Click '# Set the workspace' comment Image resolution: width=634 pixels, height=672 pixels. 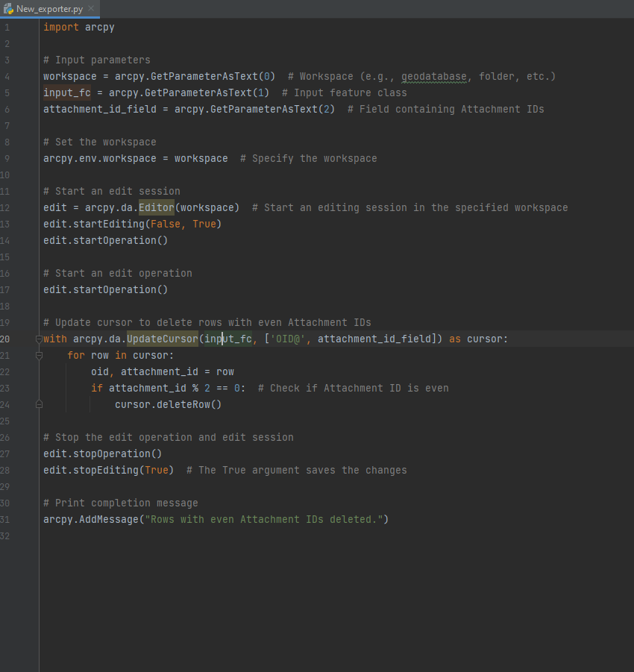pos(100,142)
